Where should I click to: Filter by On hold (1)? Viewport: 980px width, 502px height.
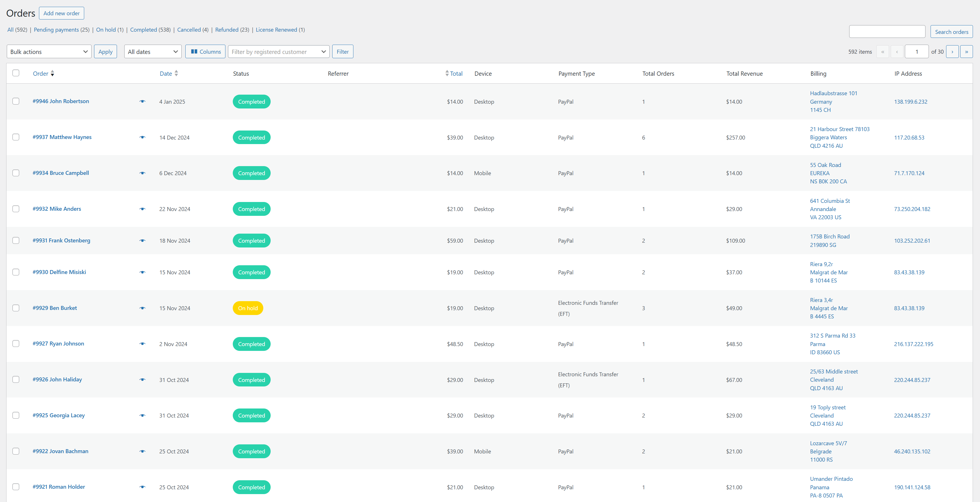(x=110, y=30)
